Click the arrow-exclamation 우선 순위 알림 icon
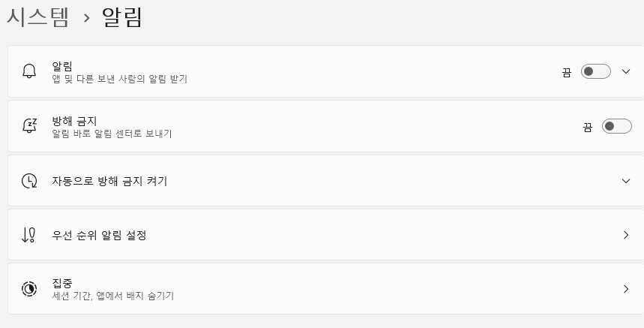The image size is (644, 328). [28, 235]
